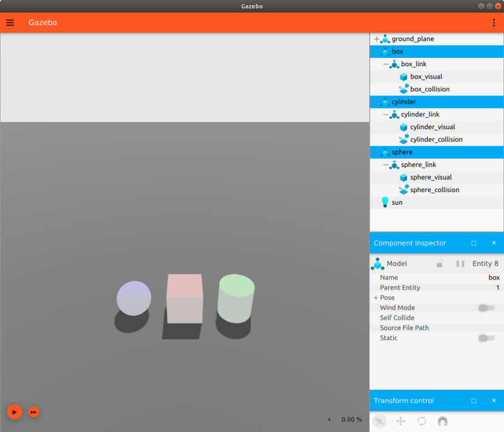The width and height of the screenshot is (504, 432).
Task: Select the sphere model row
Action: [437, 152]
